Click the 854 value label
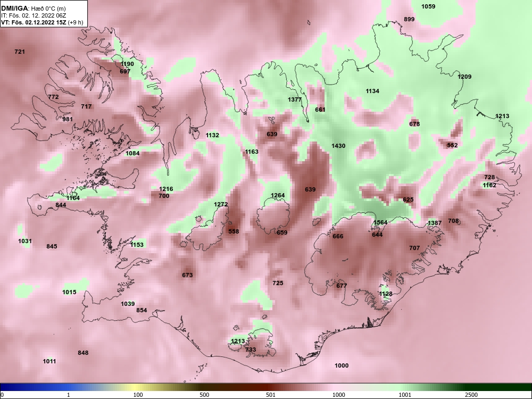Viewport: 532px width, 399px height. (142, 311)
